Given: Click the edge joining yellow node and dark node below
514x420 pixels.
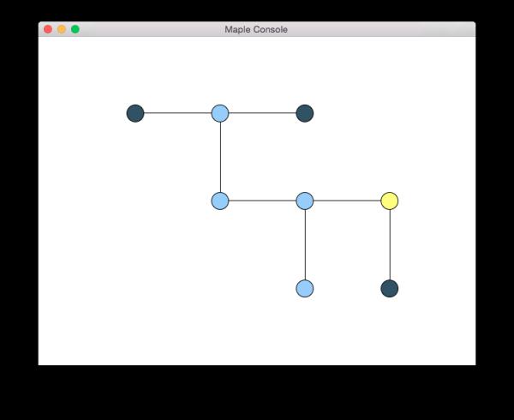Looking at the screenshot, I should click(390, 244).
